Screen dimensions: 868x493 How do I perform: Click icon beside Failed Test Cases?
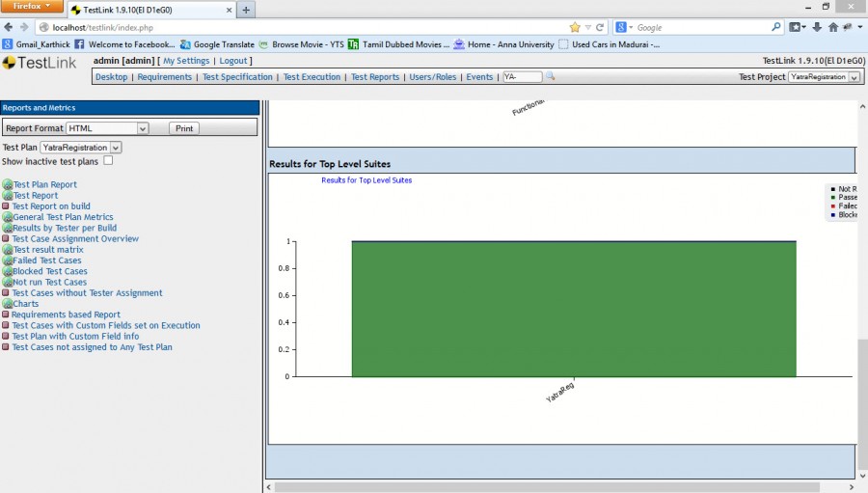[x=7, y=260]
